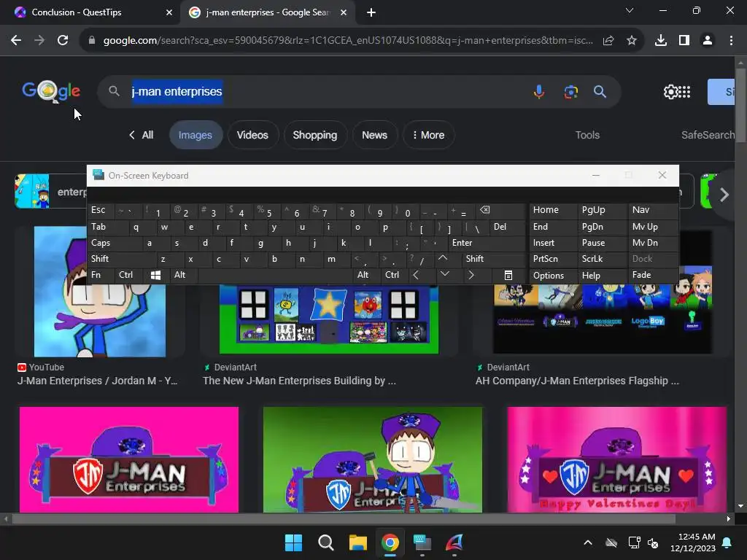Expand Chrome tab search chevron
Screen dimensions: 747x560
[x=630, y=10]
